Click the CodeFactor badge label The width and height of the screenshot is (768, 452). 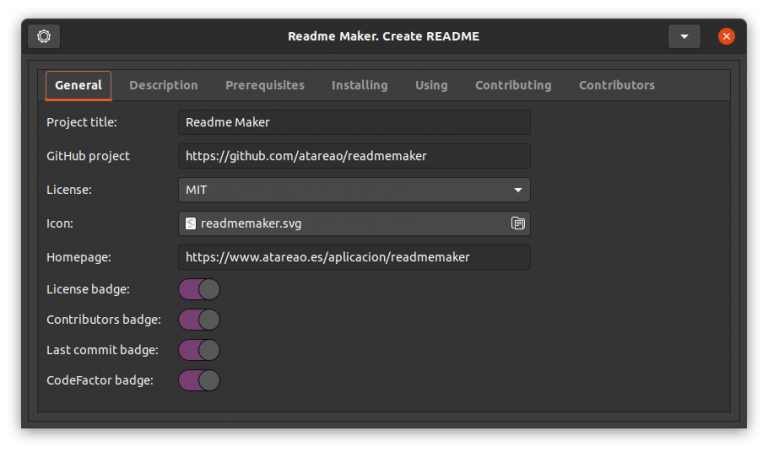(x=100, y=381)
